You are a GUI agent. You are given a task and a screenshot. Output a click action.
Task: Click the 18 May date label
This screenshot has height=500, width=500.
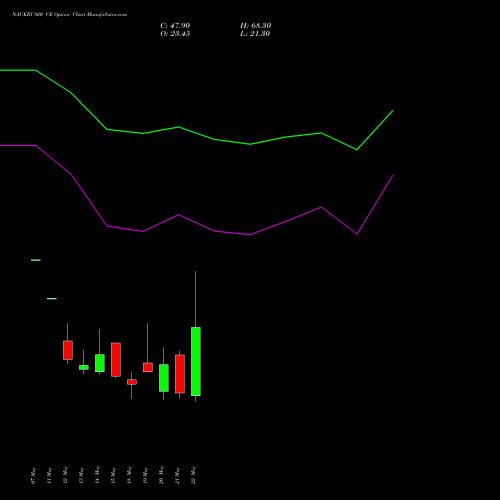[x=129, y=476]
